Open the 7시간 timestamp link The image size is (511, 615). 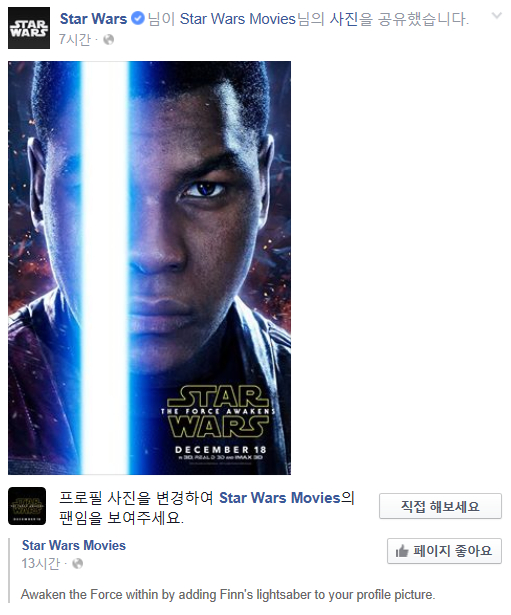click(75, 40)
